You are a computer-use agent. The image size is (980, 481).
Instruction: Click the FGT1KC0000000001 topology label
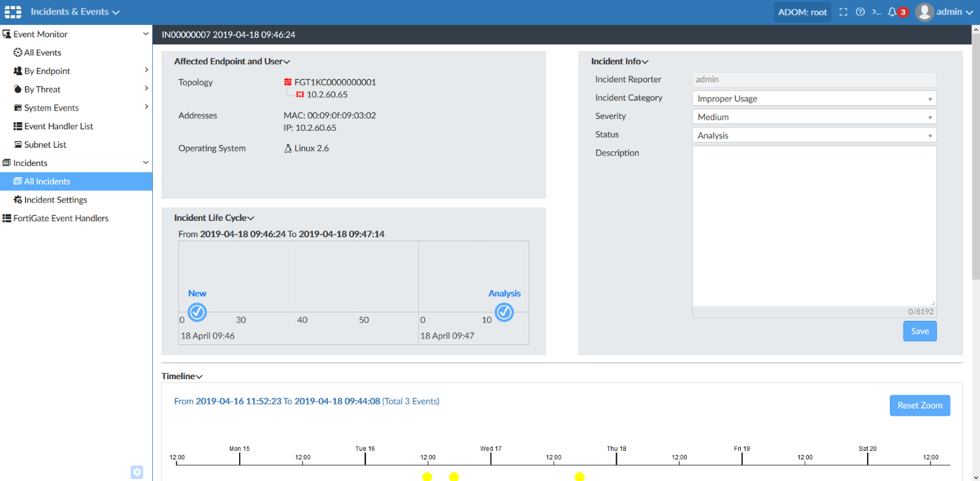tap(335, 82)
